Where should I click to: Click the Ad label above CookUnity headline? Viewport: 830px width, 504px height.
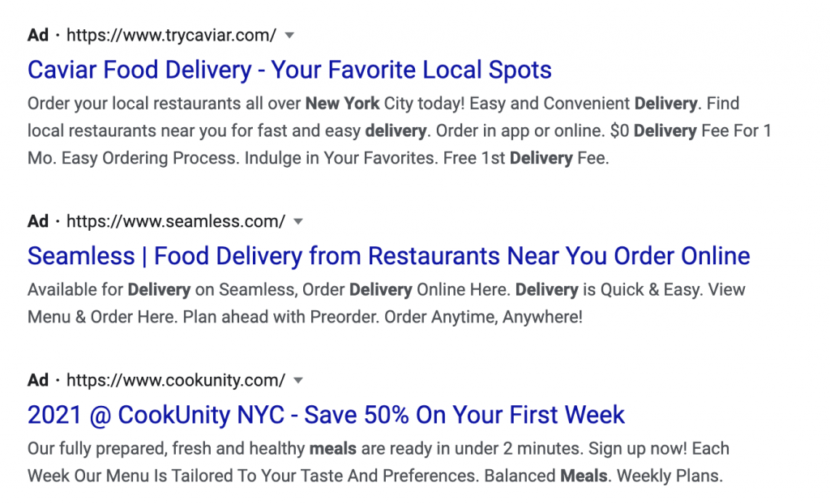(38, 380)
